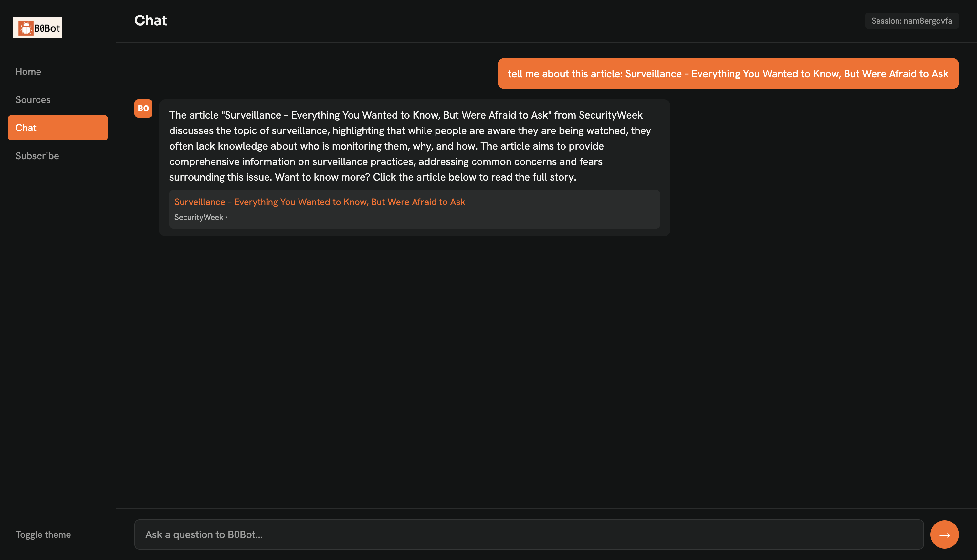Click the bot's article summary text
The image size is (977, 560).
[x=410, y=146]
